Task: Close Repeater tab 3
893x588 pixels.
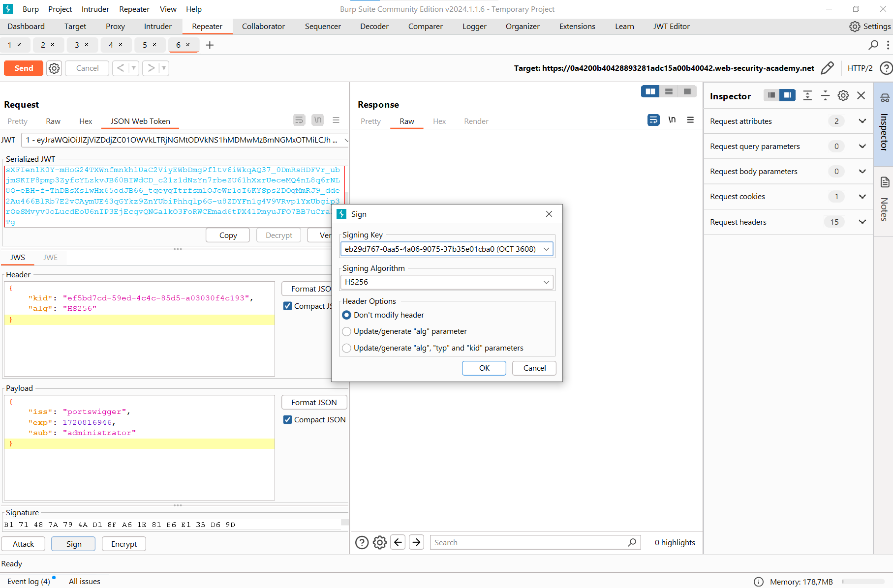Action: 87,45
